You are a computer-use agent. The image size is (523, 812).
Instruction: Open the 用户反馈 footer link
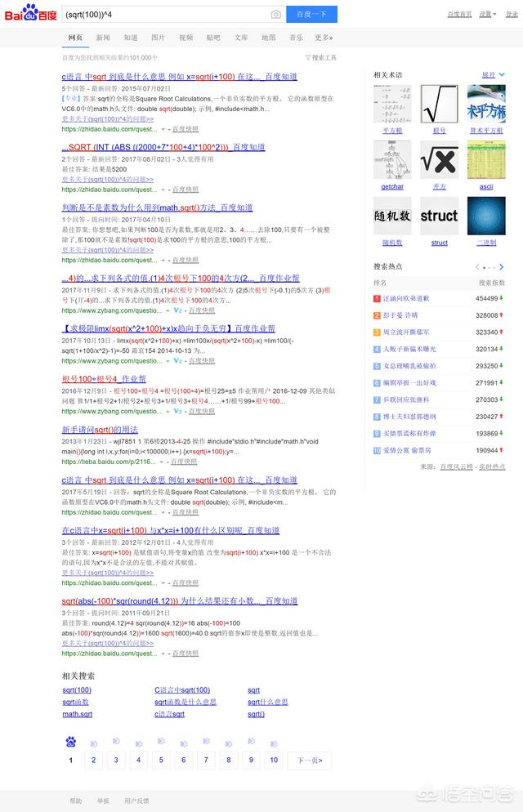(x=136, y=801)
